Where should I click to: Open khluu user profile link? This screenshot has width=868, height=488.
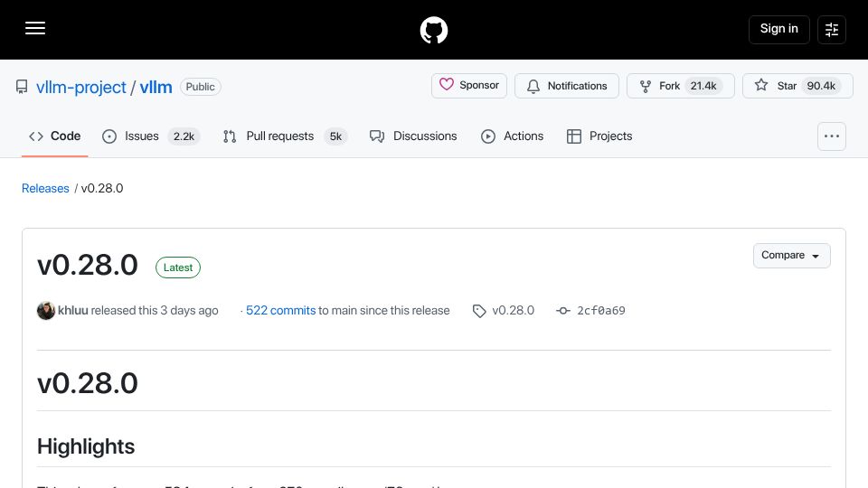pos(73,310)
